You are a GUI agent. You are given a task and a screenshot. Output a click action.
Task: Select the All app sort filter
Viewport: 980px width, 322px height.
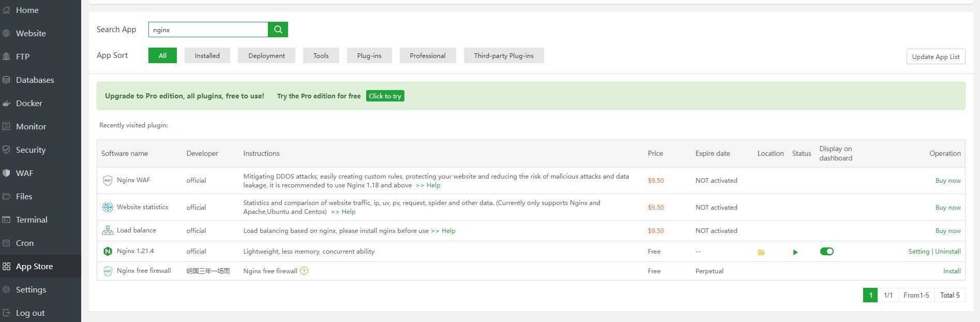tap(162, 55)
